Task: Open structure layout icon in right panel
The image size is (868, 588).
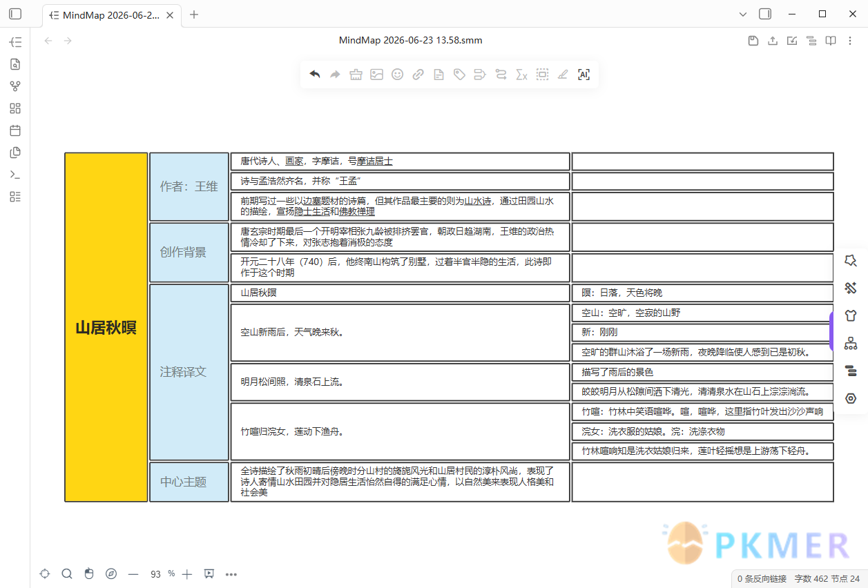Action: [x=851, y=344]
